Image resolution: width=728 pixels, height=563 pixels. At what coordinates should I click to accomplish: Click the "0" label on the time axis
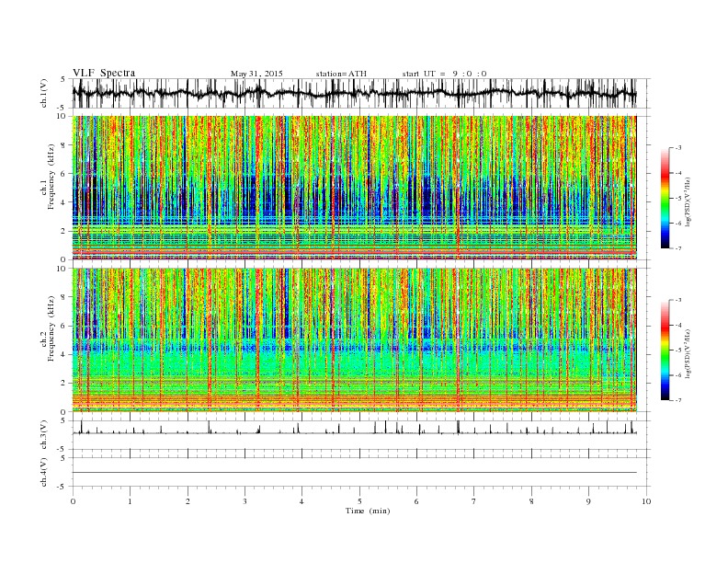(73, 501)
